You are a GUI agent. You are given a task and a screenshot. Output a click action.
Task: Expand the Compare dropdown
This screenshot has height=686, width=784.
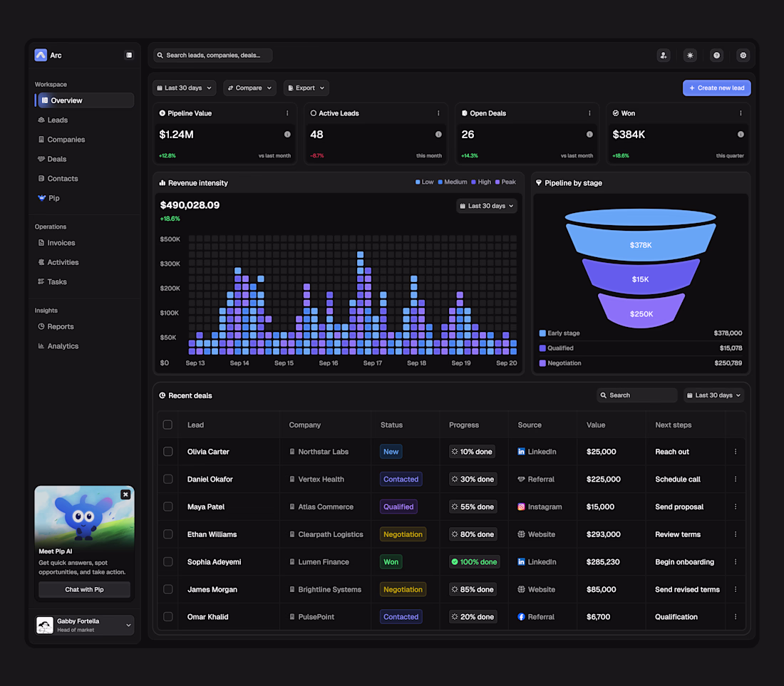249,88
